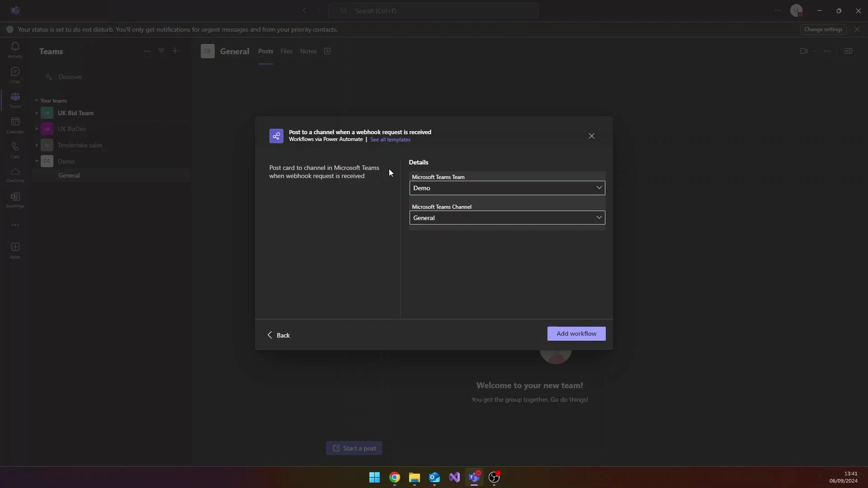The image size is (868, 488).
Task: Go Back in the workflow dialog
Action: 278,335
